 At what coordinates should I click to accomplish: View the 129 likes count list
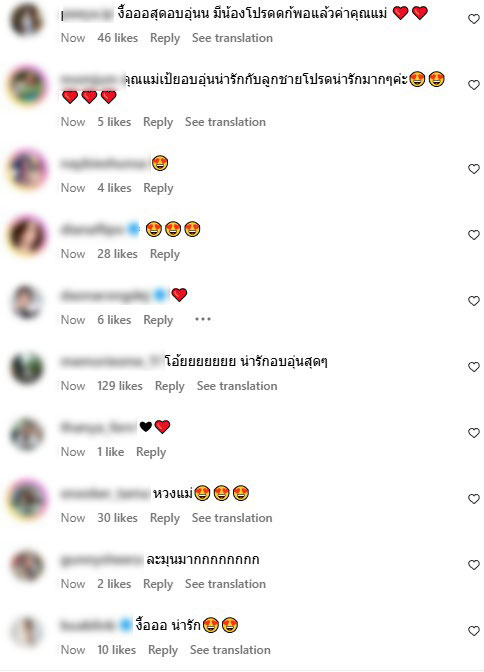tap(120, 386)
